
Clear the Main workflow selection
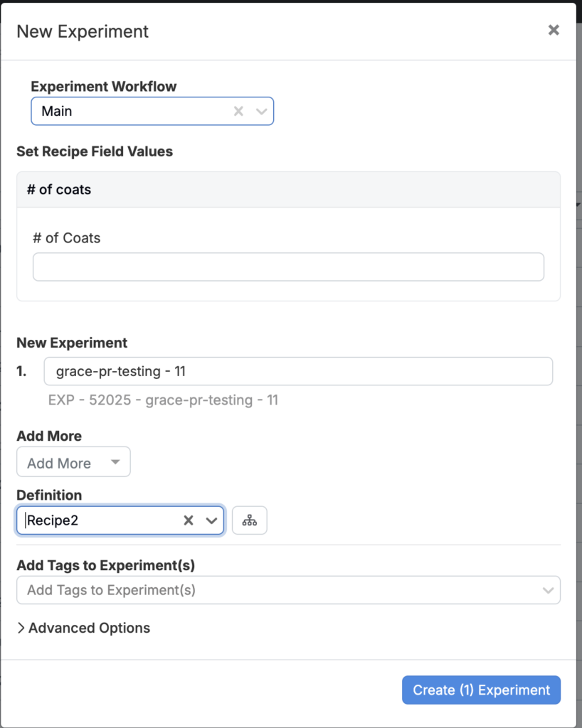[x=238, y=112]
